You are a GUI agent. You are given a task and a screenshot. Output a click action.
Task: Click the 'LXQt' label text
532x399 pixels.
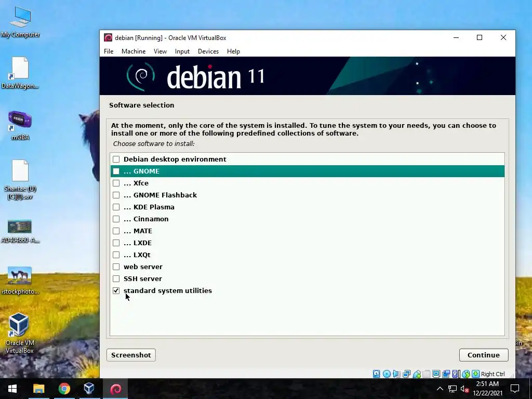142,255
